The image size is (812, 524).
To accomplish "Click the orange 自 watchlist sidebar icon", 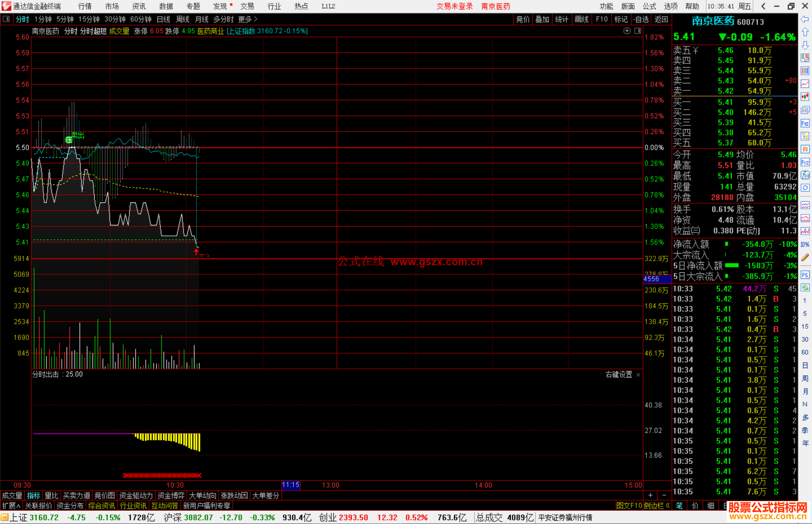I will coord(805,149).
